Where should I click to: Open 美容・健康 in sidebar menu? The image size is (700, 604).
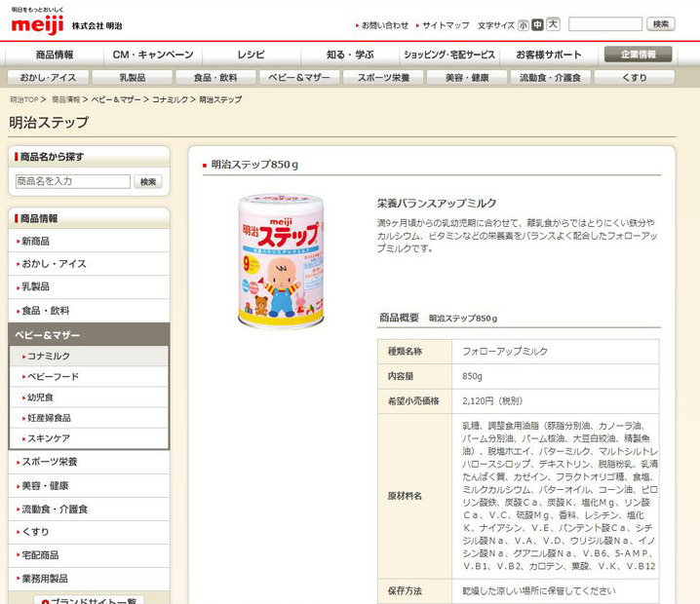pos(89,486)
